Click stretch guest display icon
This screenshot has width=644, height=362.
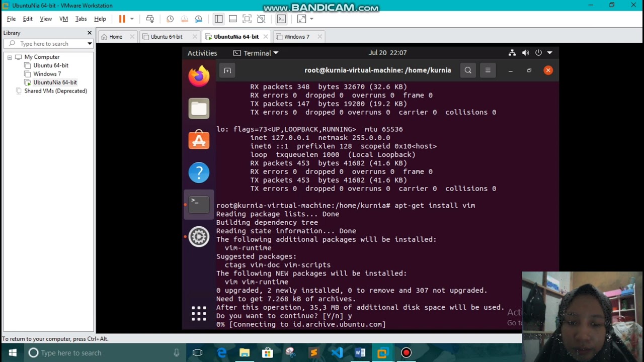coord(301,19)
